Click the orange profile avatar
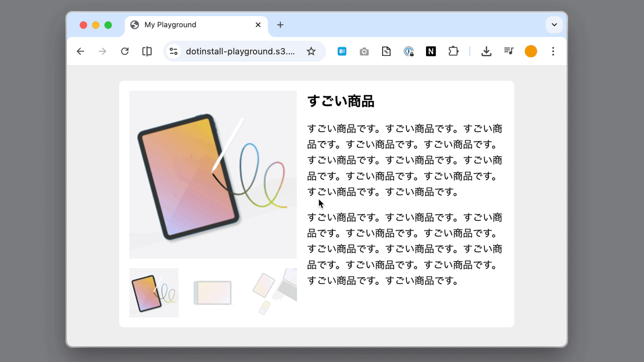The image size is (644, 362). (x=531, y=51)
